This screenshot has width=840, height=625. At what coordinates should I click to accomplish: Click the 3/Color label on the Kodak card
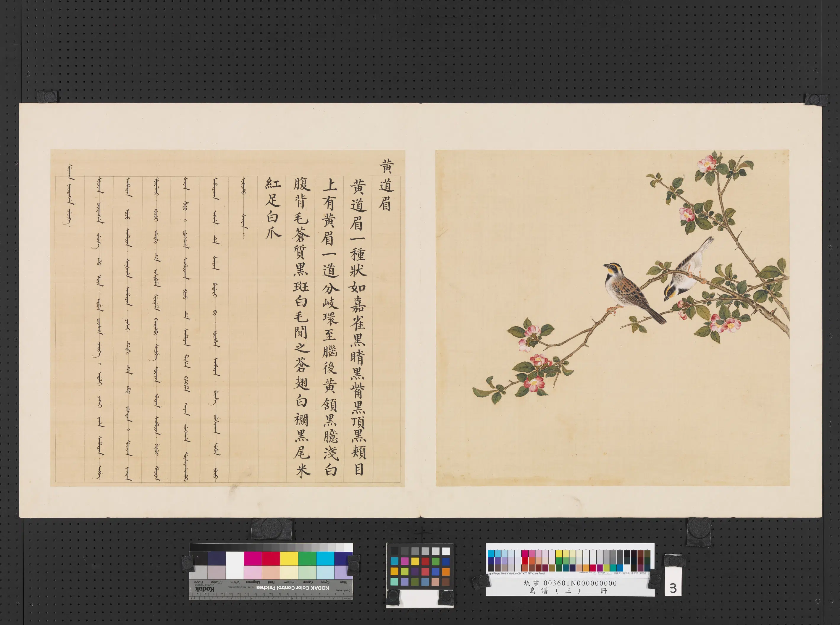217,582
